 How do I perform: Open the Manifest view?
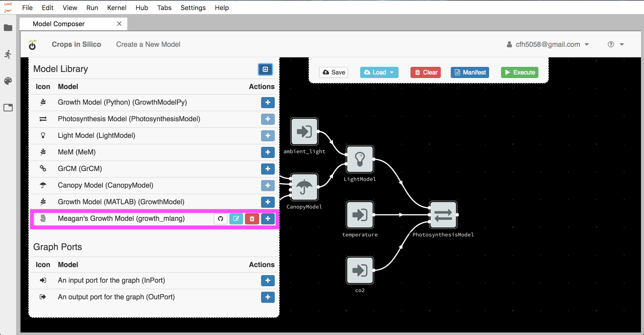click(470, 72)
